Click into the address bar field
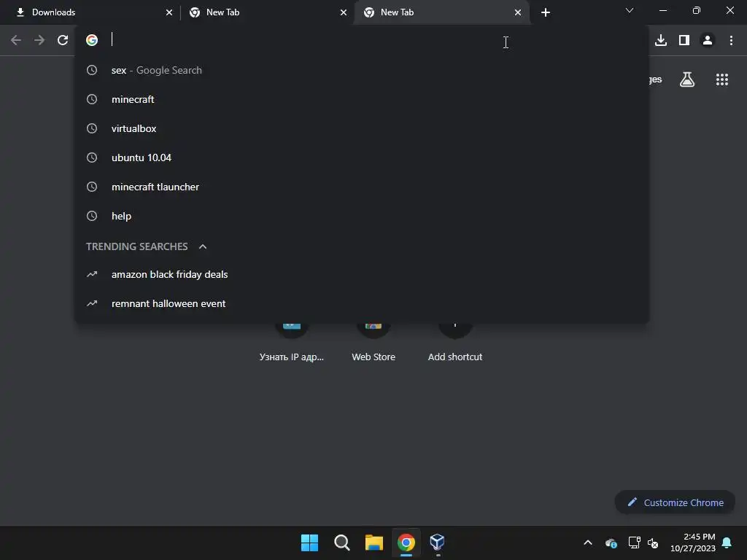This screenshot has height=560, width=747. pos(362,40)
